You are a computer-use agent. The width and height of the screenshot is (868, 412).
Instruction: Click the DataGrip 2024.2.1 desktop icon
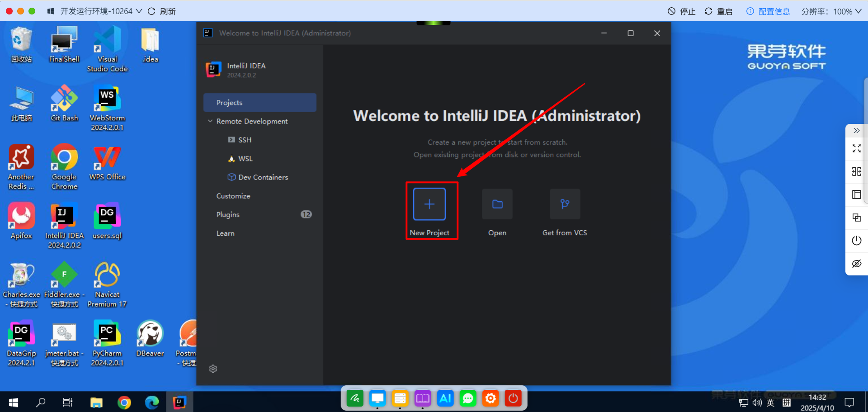pos(21,344)
